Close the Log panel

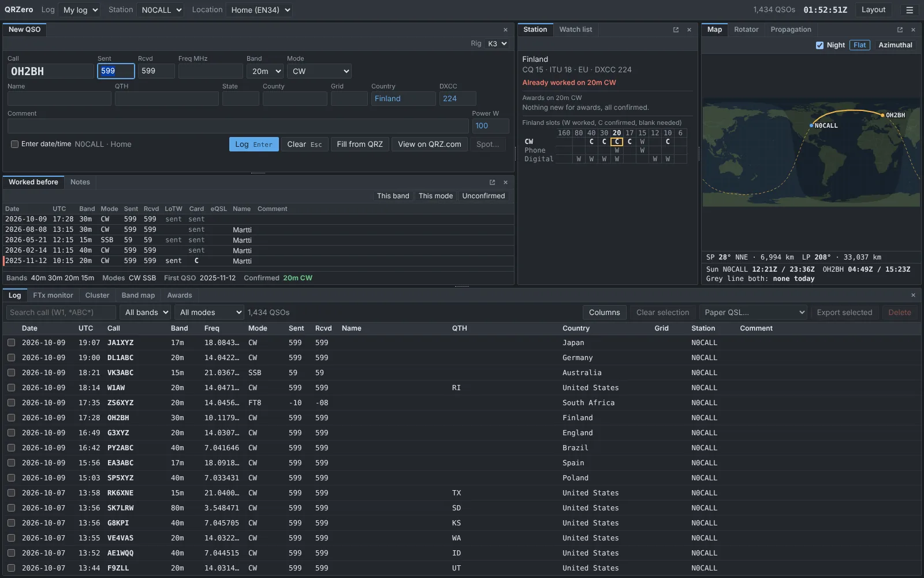pyautogui.click(x=913, y=295)
